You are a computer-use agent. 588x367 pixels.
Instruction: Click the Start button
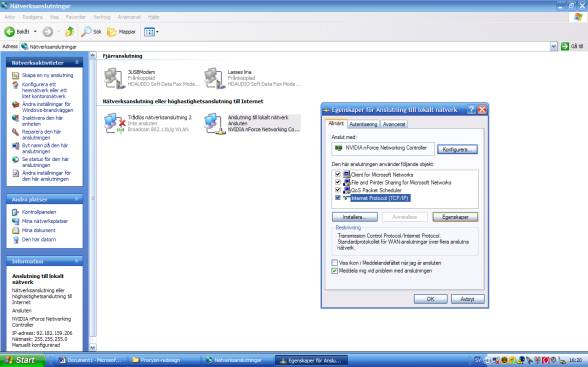click(x=22, y=360)
